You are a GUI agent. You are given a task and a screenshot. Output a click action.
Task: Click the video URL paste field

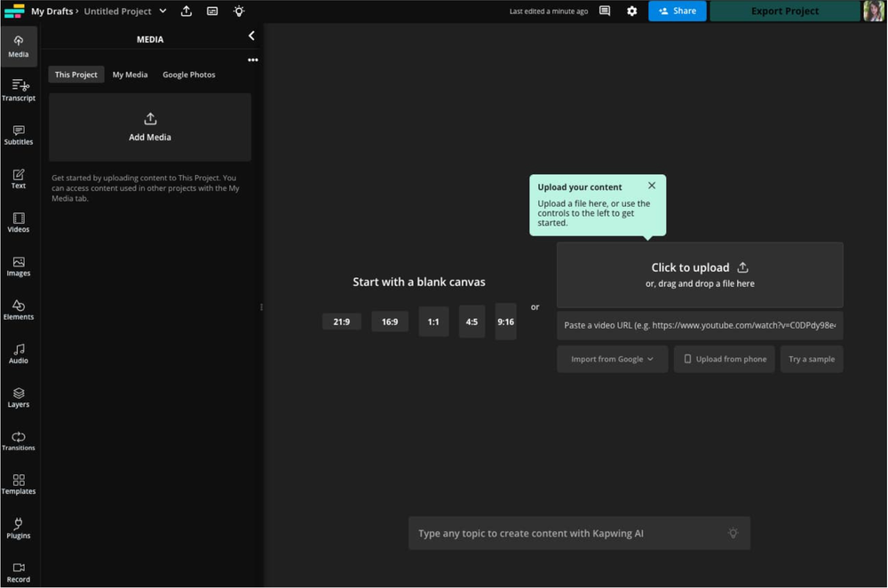tap(699, 325)
